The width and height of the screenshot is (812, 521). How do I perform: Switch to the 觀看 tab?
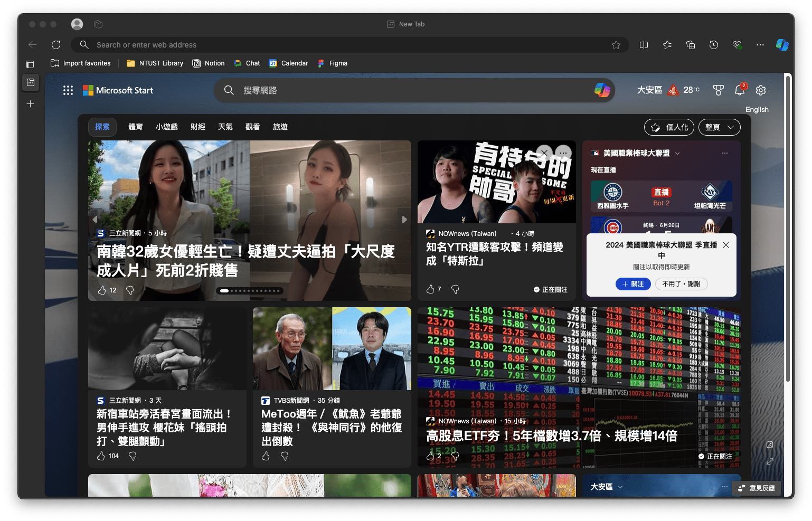(253, 127)
